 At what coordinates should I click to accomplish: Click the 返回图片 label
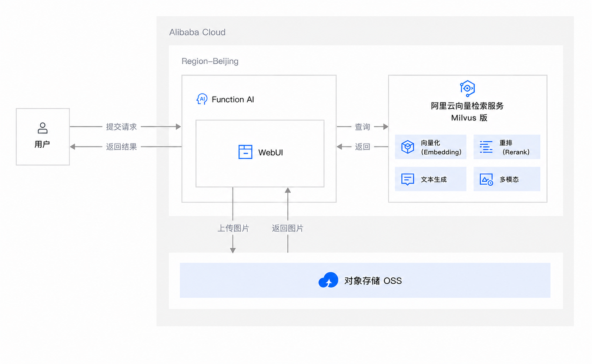pyautogui.click(x=288, y=228)
